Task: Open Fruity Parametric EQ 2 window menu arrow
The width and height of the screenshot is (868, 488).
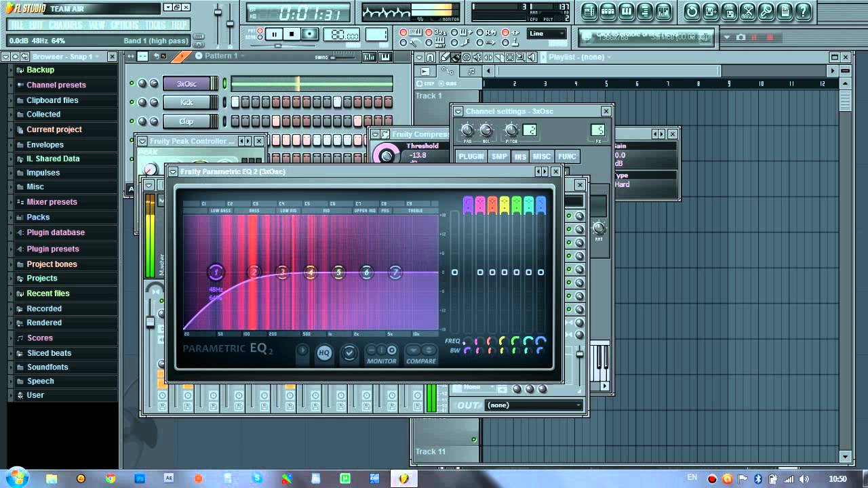Action: pos(173,171)
